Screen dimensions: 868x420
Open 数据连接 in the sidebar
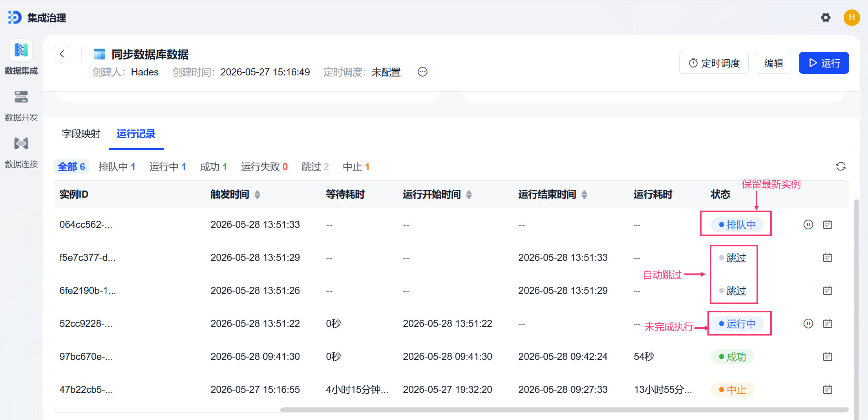[21, 152]
